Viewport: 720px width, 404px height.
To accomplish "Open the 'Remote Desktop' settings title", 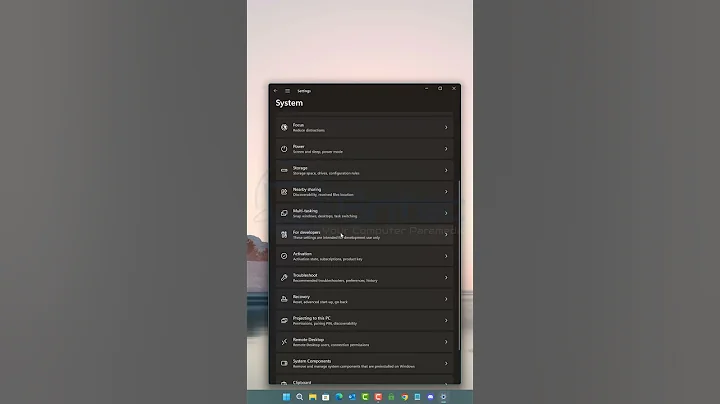I will (309, 339).
